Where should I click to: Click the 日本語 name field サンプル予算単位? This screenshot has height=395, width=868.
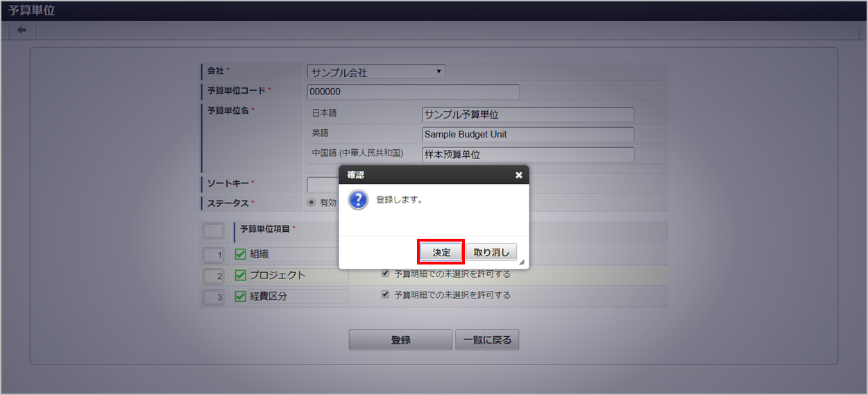pos(528,115)
